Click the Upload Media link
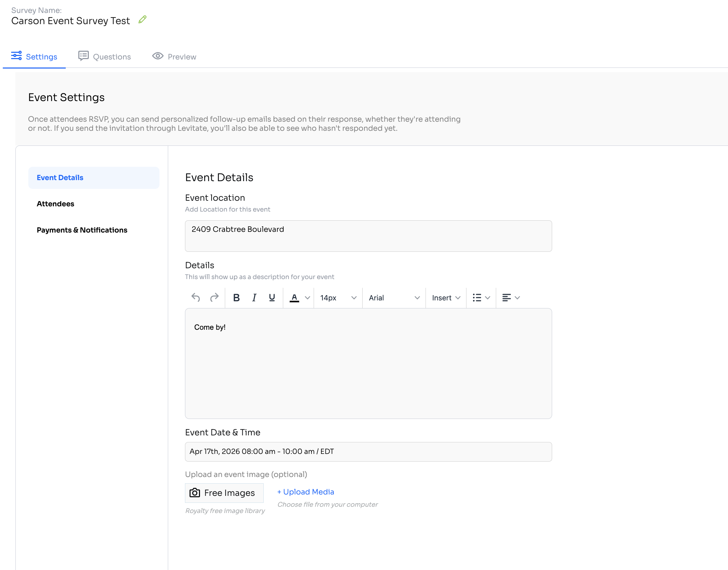The width and height of the screenshot is (728, 570). [306, 492]
